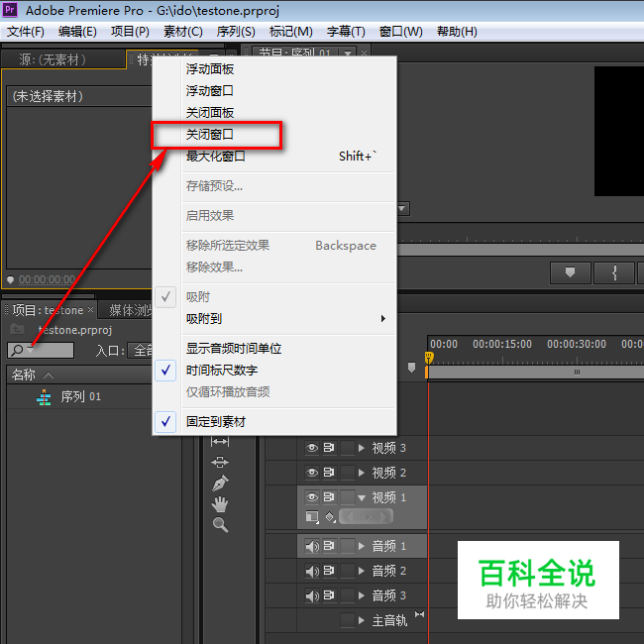This screenshot has width=644, height=644.
Task: Click the source timecode 00:00:00:00
Action: [47, 279]
